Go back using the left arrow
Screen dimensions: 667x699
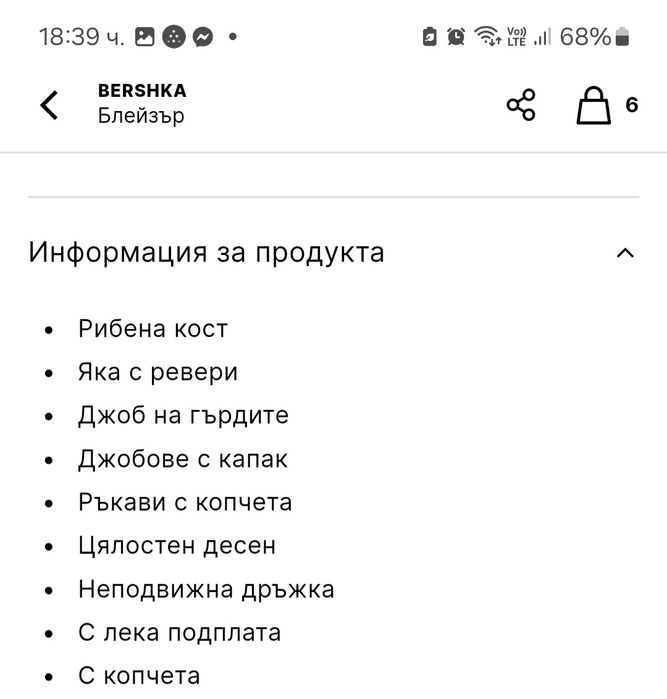[49, 105]
